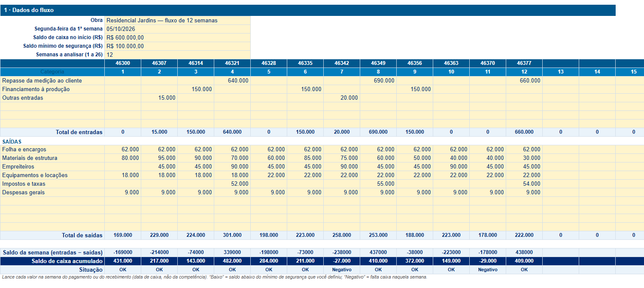Select the 482.000 accumulated balance cell

232,261
